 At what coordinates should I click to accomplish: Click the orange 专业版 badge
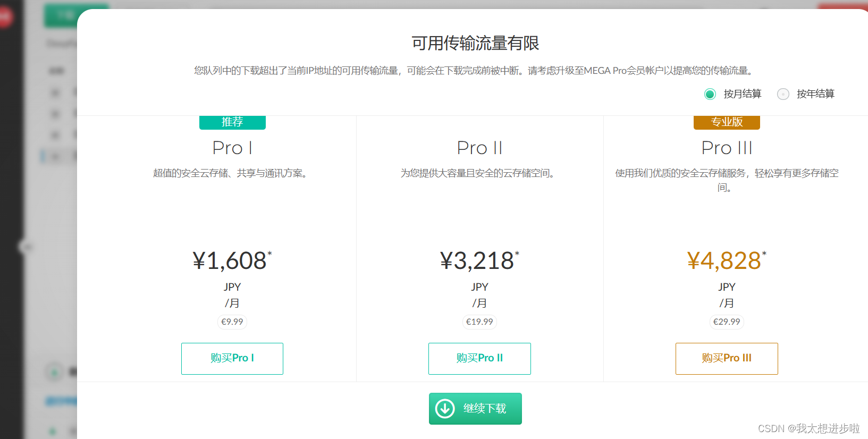click(727, 122)
